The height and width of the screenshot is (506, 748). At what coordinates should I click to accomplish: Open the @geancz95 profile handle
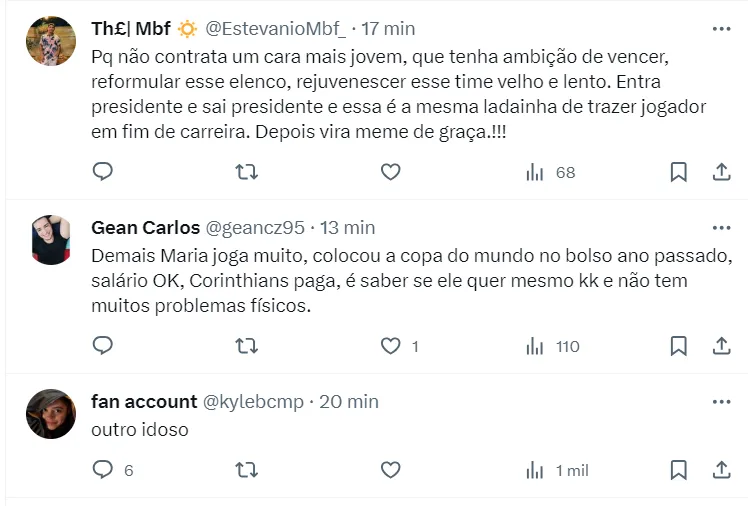pyautogui.click(x=255, y=227)
